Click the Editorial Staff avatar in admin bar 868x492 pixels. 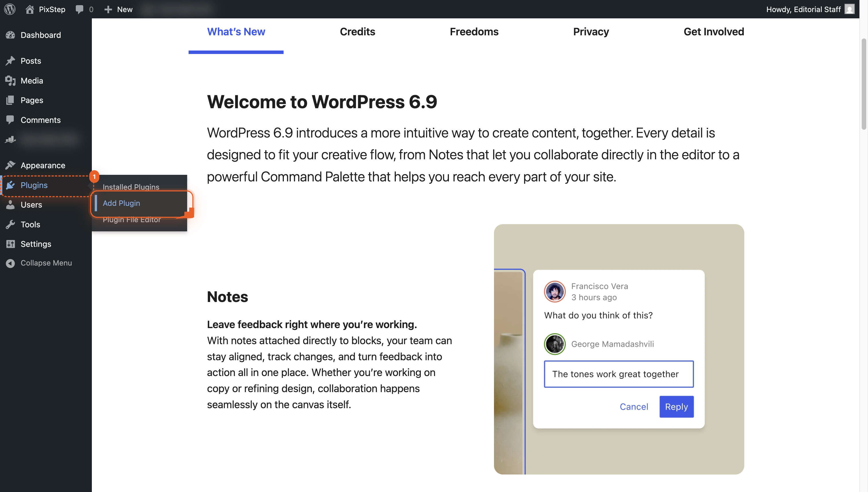(x=849, y=9)
